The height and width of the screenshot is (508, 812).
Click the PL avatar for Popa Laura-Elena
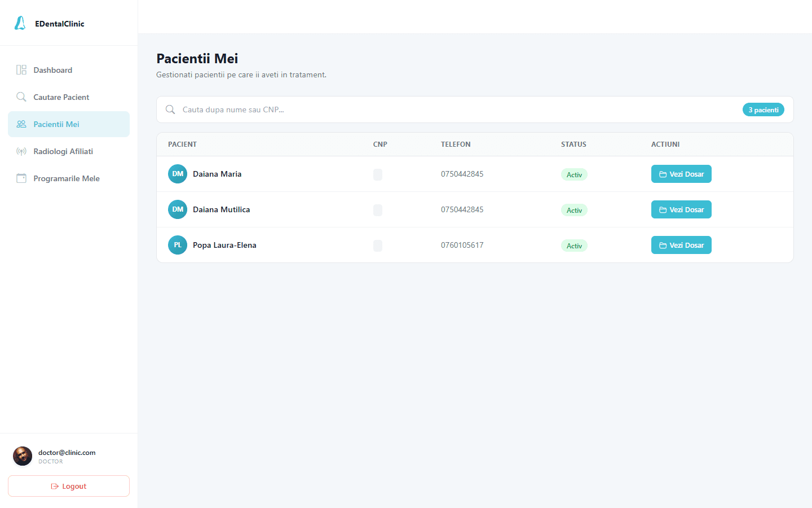pos(178,245)
